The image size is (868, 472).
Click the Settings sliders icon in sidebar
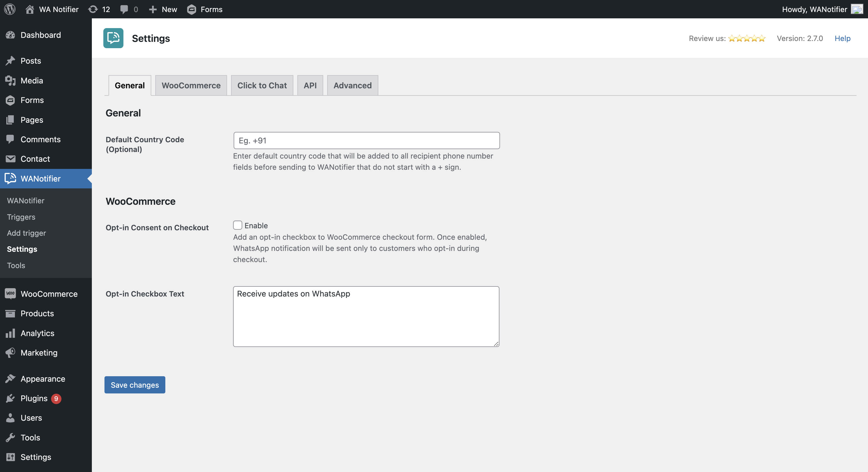(10, 457)
